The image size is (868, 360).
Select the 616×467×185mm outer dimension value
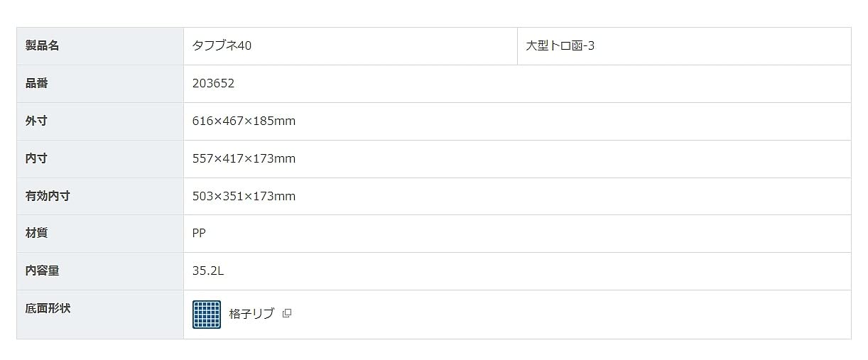pos(244,121)
